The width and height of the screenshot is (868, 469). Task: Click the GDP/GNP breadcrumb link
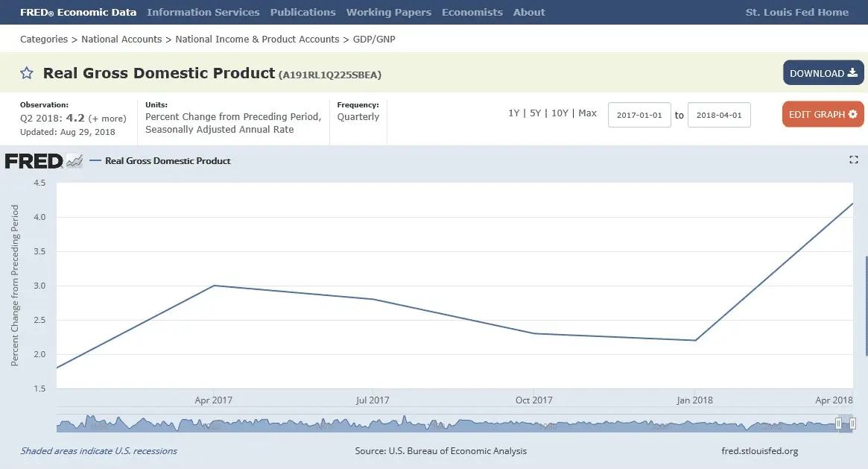point(374,39)
